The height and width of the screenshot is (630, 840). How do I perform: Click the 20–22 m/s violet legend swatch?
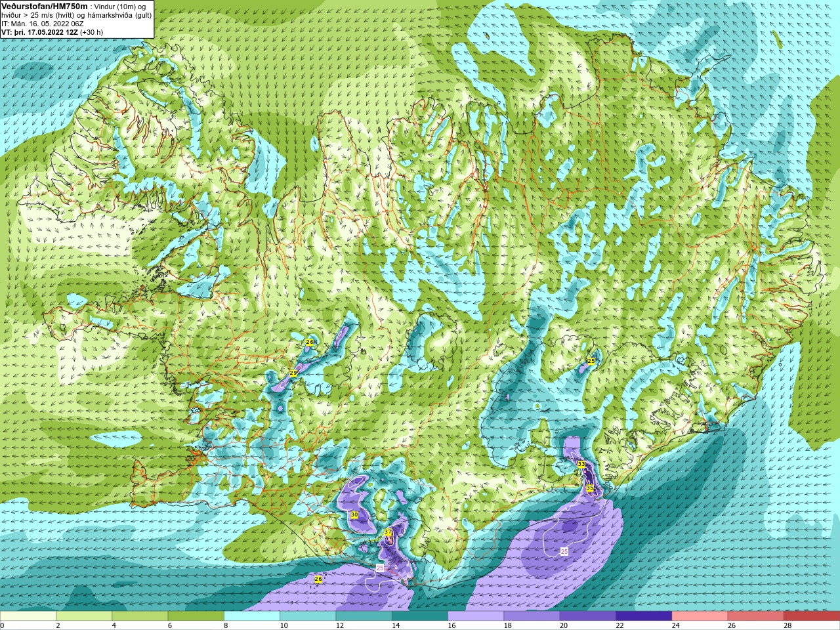pos(587,616)
